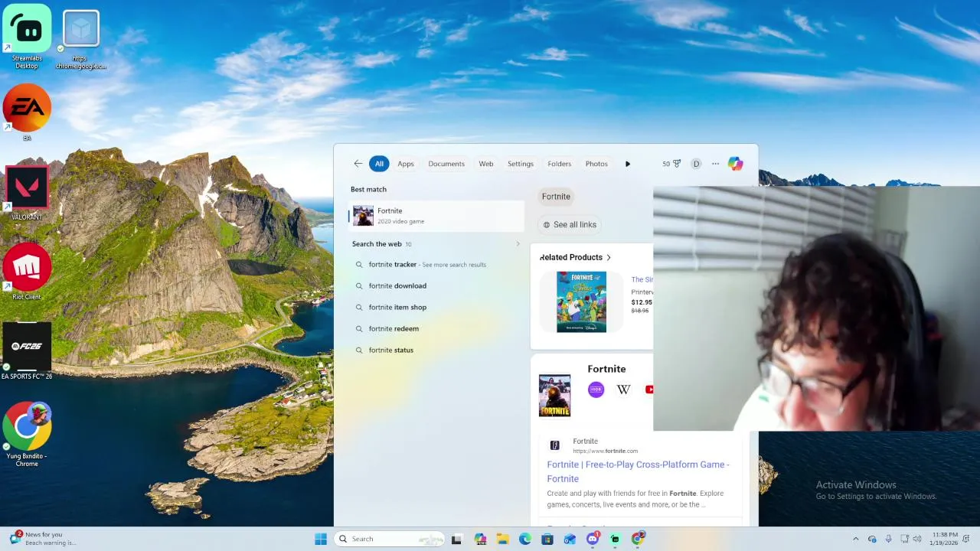Select the Web search filter tab

pyautogui.click(x=486, y=164)
